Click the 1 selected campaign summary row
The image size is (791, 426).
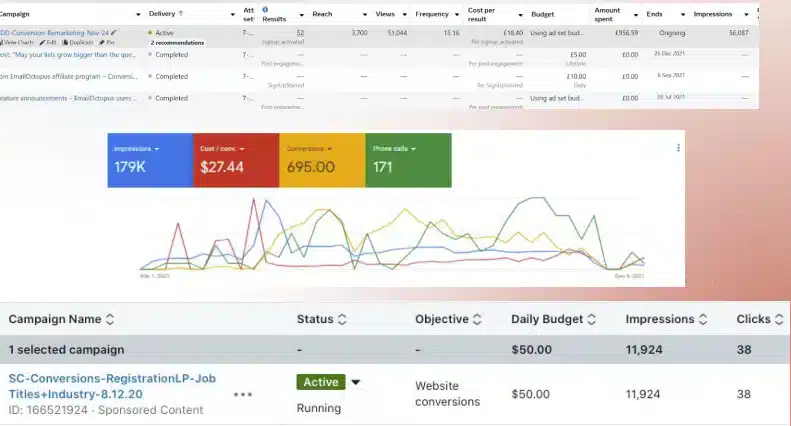click(395, 349)
